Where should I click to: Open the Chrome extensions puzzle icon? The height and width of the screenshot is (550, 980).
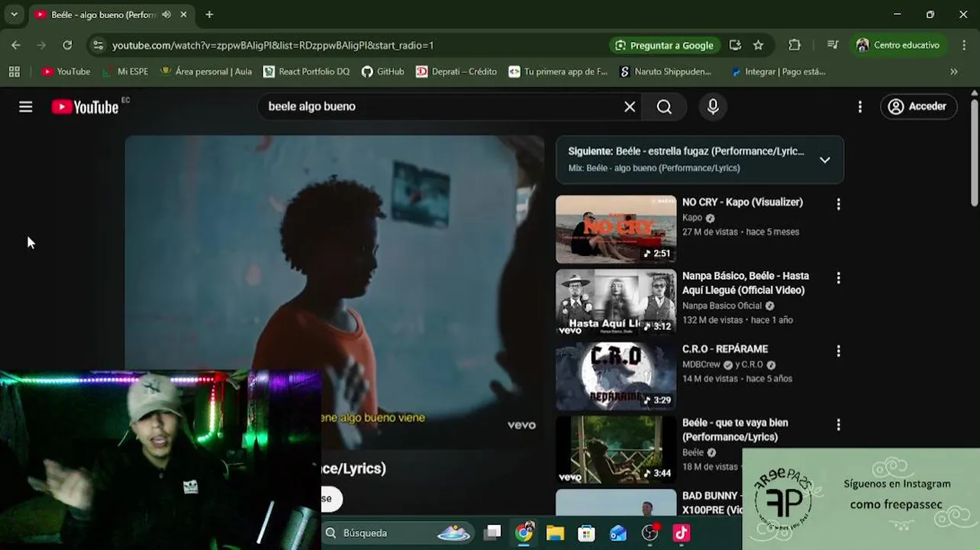coord(795,45)
